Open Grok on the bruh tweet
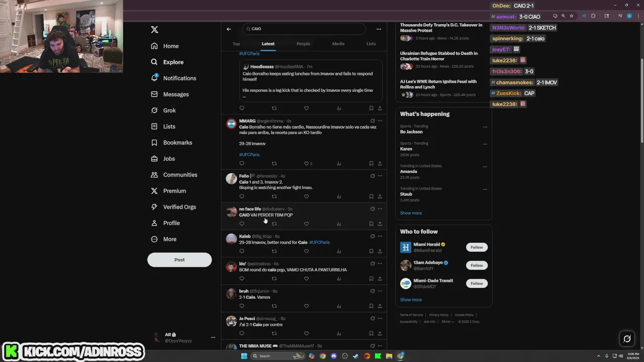The image size is (644, 362). [x=372, y=291]
